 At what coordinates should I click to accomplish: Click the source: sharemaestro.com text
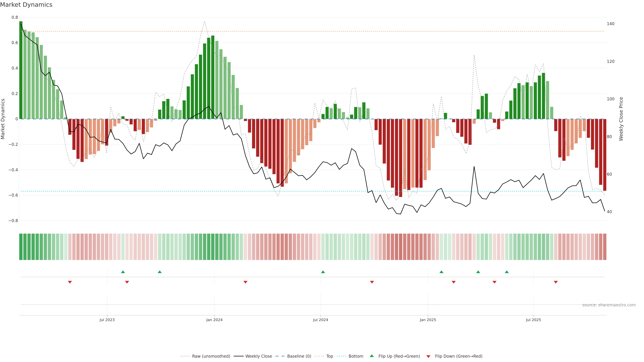click(609, 305)
